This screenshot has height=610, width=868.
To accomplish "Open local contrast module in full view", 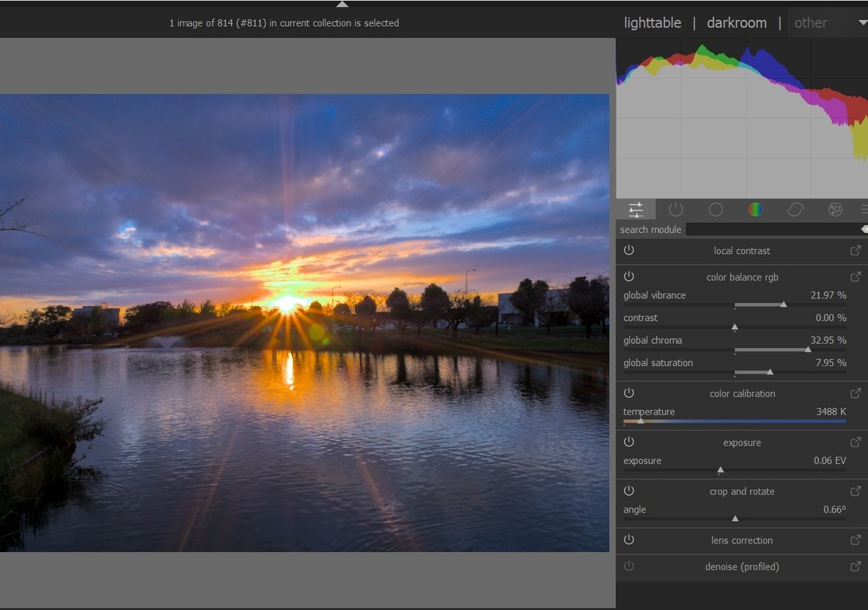I will click(x=856, y=250).
